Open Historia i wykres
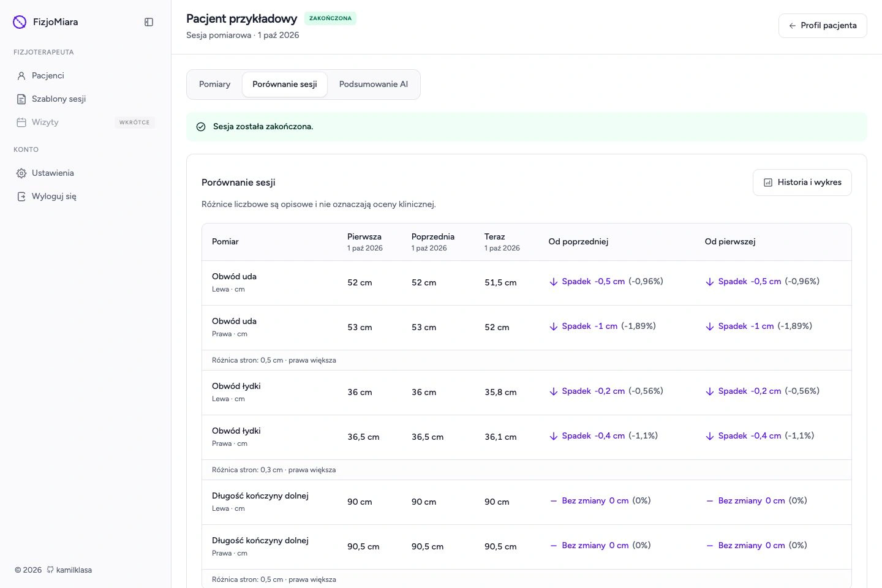This screenshot has width=882, height=588. pyautogui.click(x=802, y=183)
